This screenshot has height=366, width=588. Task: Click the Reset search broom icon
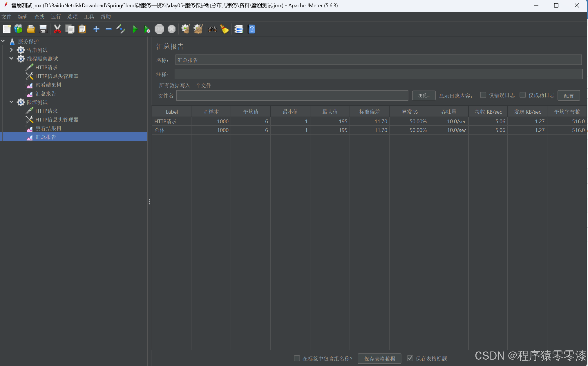point(225,29)
